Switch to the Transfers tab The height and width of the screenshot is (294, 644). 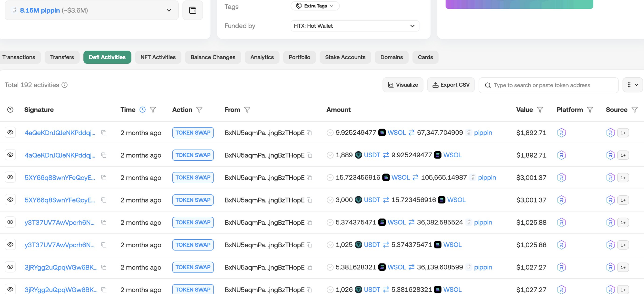pyautogui.click(x=62, y=57)
